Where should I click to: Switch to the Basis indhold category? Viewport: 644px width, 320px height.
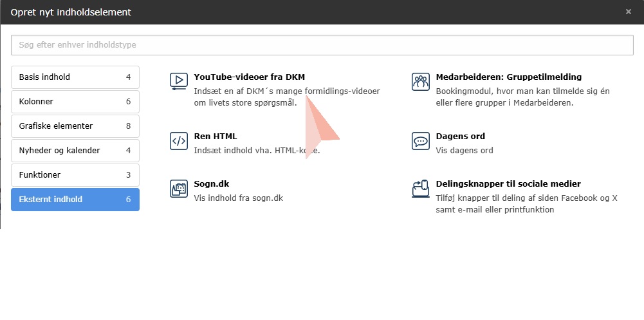point(75,77)
